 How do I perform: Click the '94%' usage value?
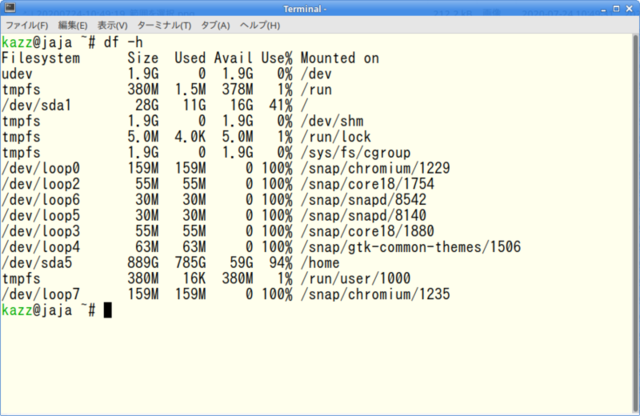point(281,263)
